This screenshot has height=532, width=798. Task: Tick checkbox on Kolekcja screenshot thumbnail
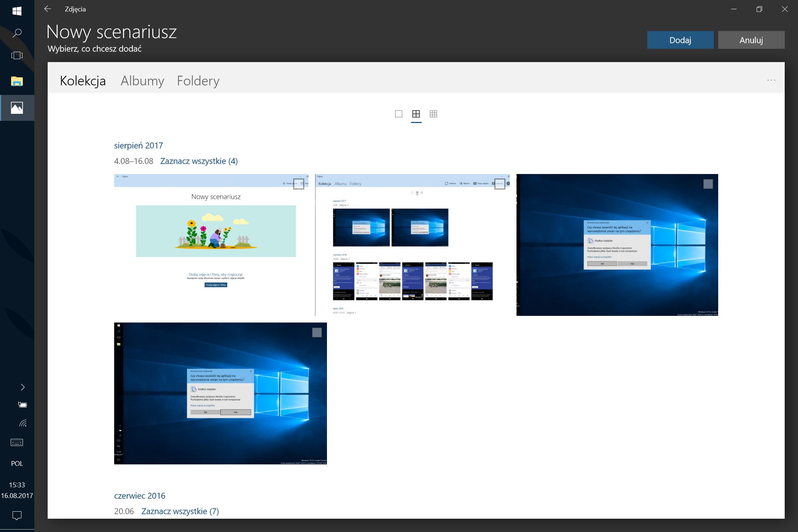point(499,184)
